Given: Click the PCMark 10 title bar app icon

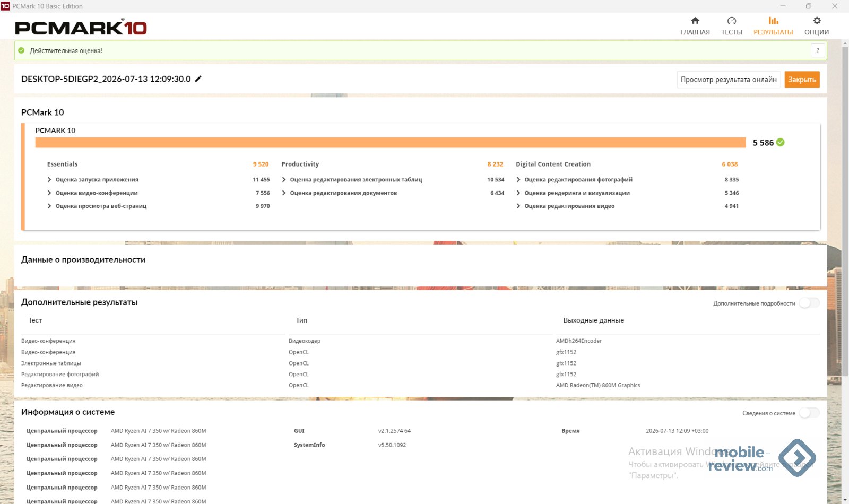Looking at the screenshot, I should click(x=5, y=6).
